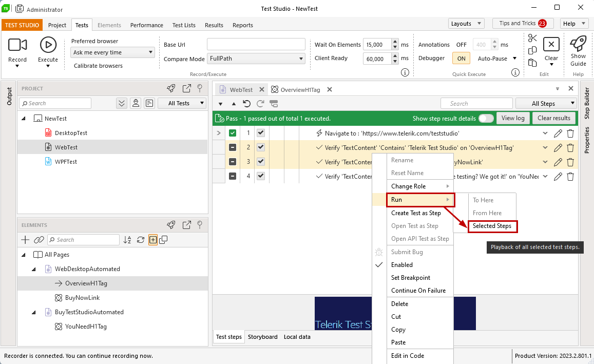Click rocket icon in Project panel header
Screen dimensions: 594x364
(x=171, y=88)
